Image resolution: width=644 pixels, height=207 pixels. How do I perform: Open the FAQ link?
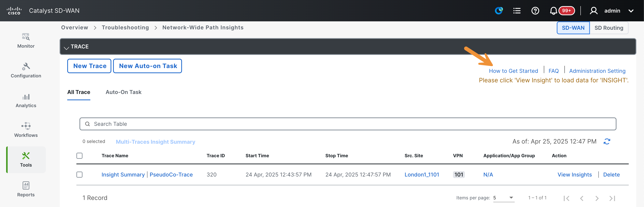pos(553,71)
